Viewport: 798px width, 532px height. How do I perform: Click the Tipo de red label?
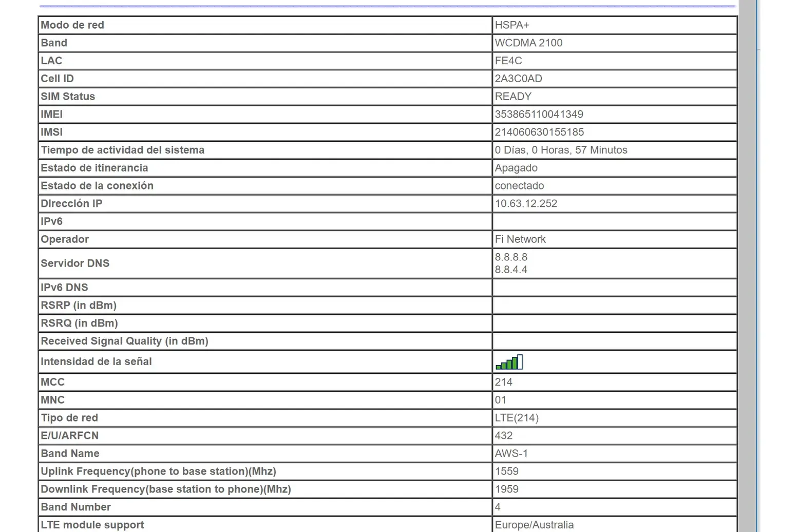click(69, 418)
